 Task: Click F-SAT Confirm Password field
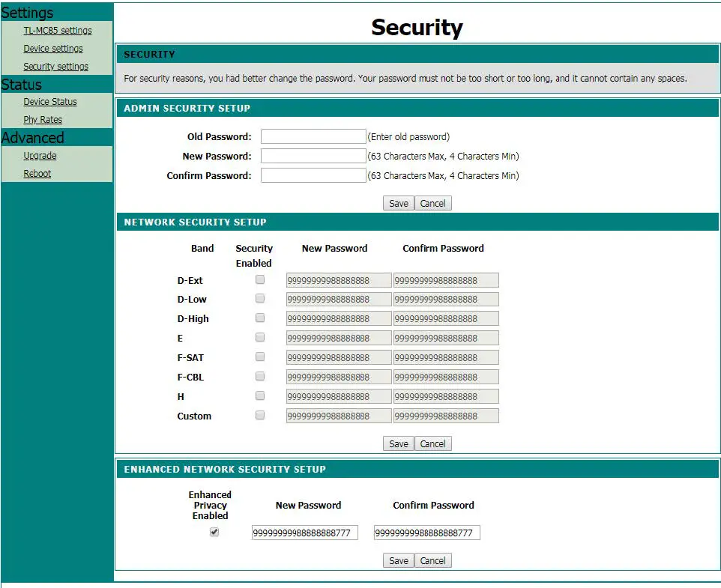pos(446,357)
